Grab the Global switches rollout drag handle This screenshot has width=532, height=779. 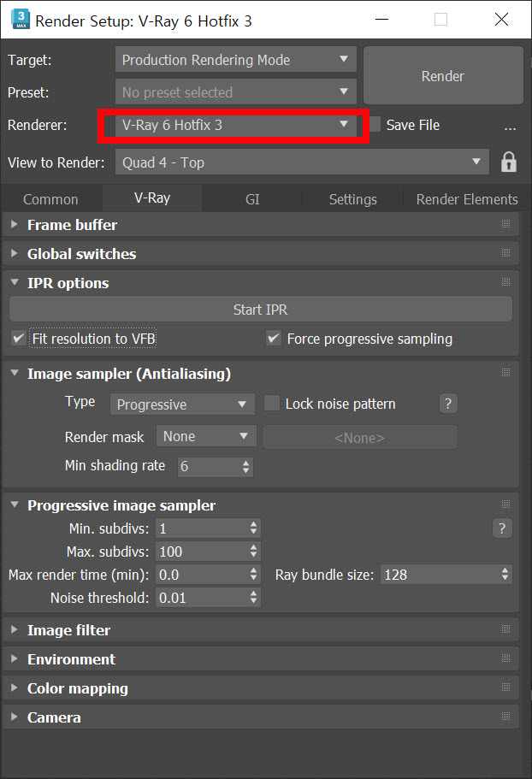point(505,253)
